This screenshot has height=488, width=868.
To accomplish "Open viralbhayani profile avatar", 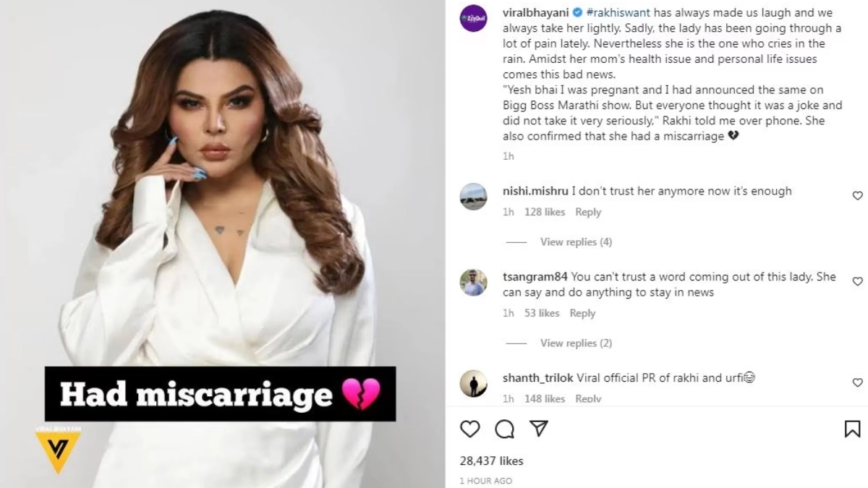I will pos(474,18).
